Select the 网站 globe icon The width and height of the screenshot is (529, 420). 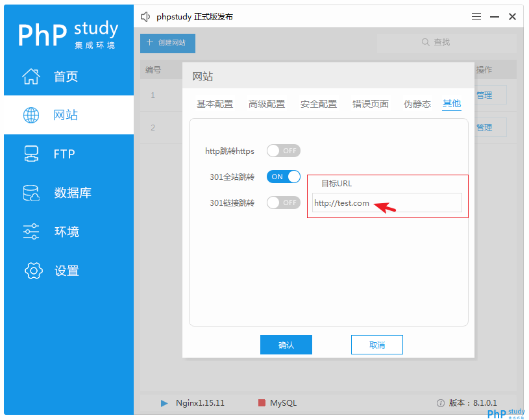tap(31, 115)
